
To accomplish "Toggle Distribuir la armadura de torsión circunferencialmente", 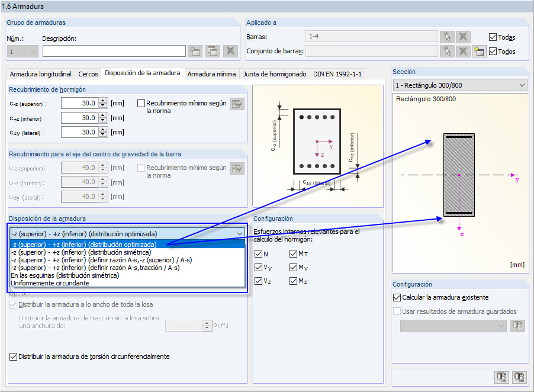I will click(13, 356).
